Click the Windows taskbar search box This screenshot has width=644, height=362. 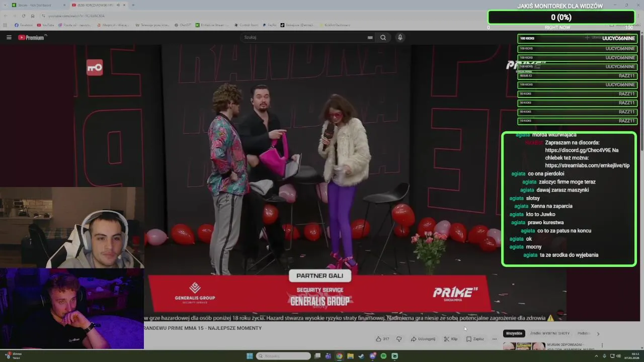click(x=283, y=356)
